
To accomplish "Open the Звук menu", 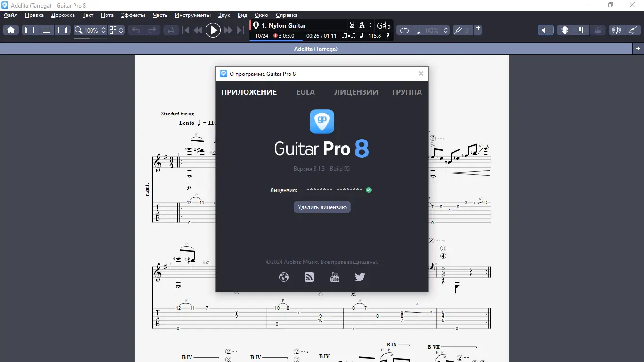I will point(224,15).
